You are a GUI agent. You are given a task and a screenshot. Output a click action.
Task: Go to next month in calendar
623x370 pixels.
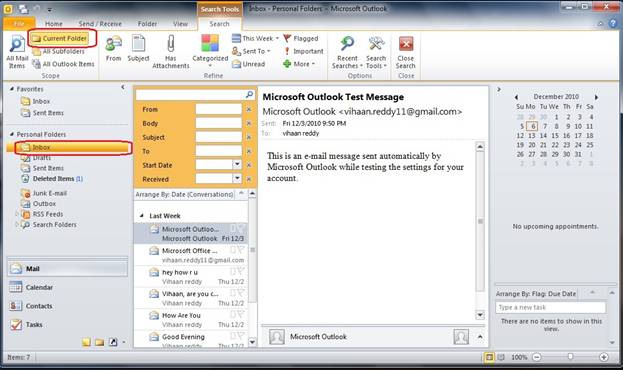point(596,97)
